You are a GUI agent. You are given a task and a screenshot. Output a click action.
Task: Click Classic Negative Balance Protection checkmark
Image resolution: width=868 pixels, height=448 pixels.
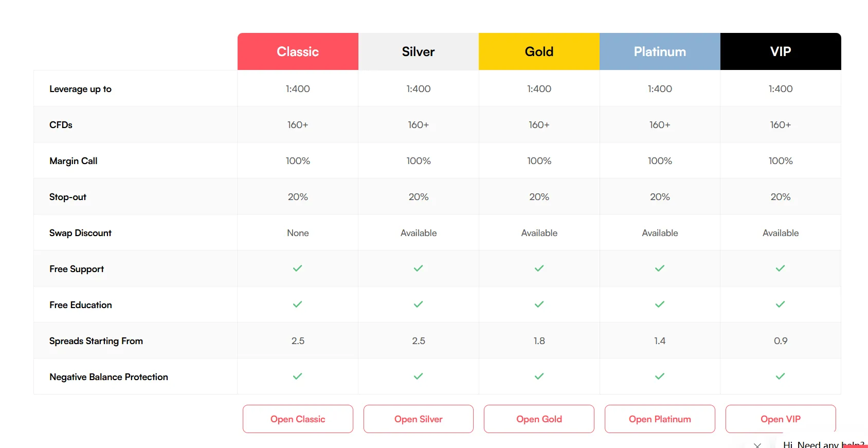coord(298,377)
